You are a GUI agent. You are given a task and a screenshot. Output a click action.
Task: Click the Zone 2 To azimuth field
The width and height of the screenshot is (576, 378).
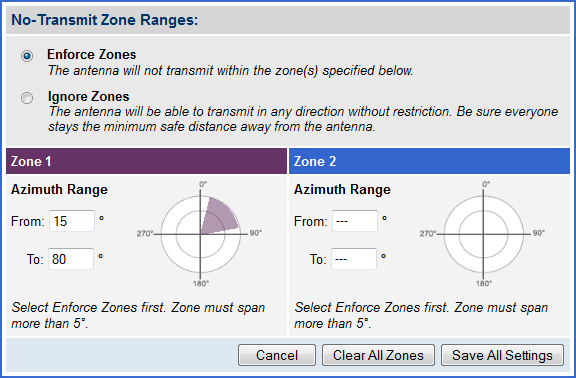pos(354,259)
